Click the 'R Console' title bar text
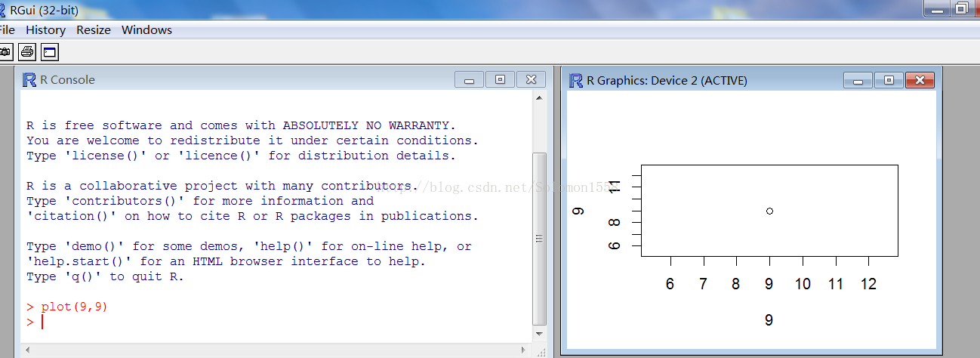 [x=68, y=80]
